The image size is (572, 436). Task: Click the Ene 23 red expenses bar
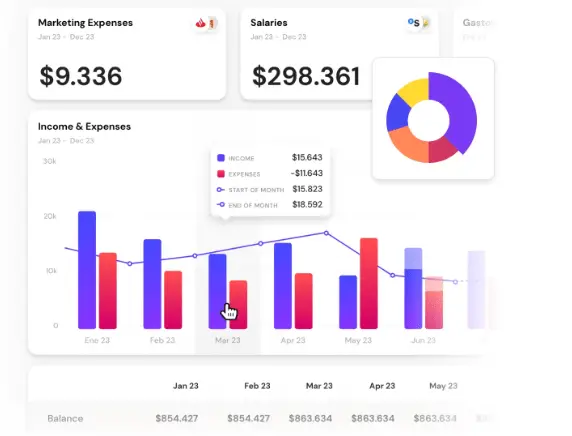coord(108,291)
